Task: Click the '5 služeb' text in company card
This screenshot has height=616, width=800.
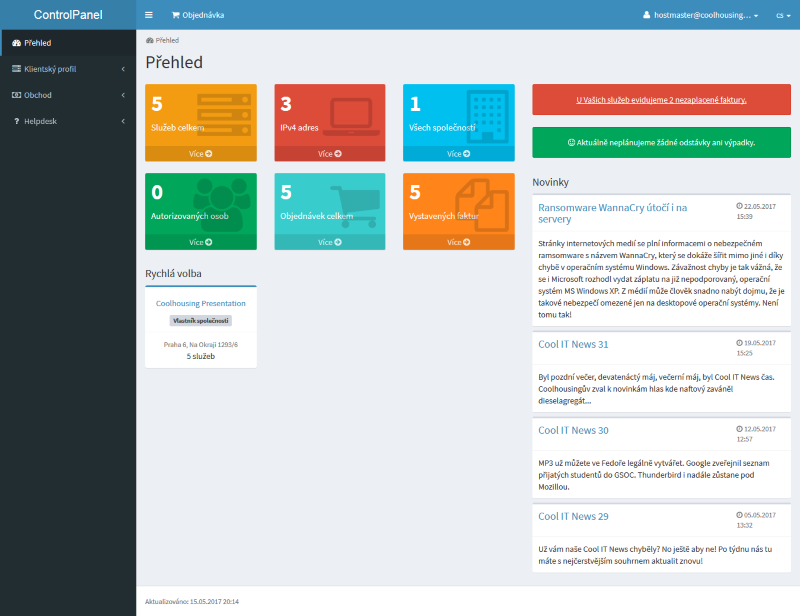Action: click(201, 356)
